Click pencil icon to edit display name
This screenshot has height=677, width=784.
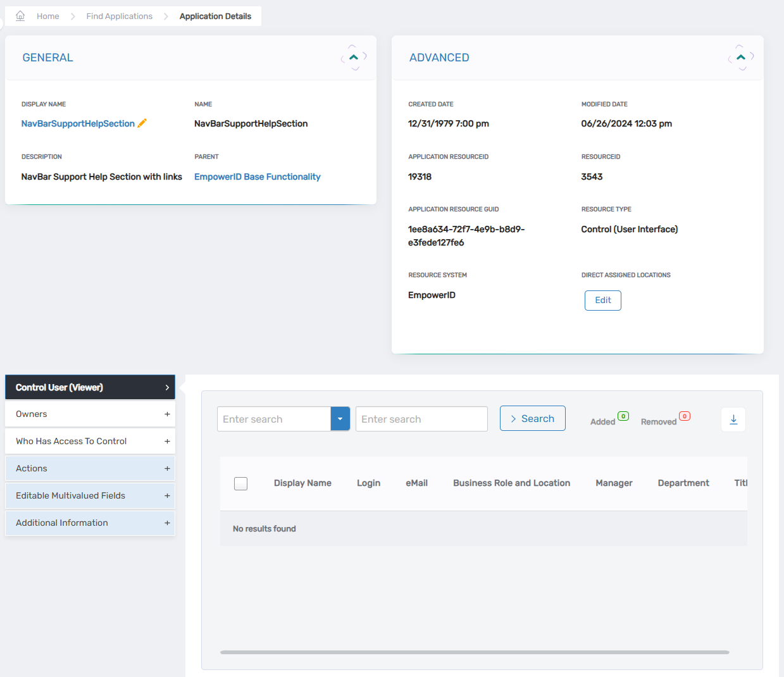(142, 123)
